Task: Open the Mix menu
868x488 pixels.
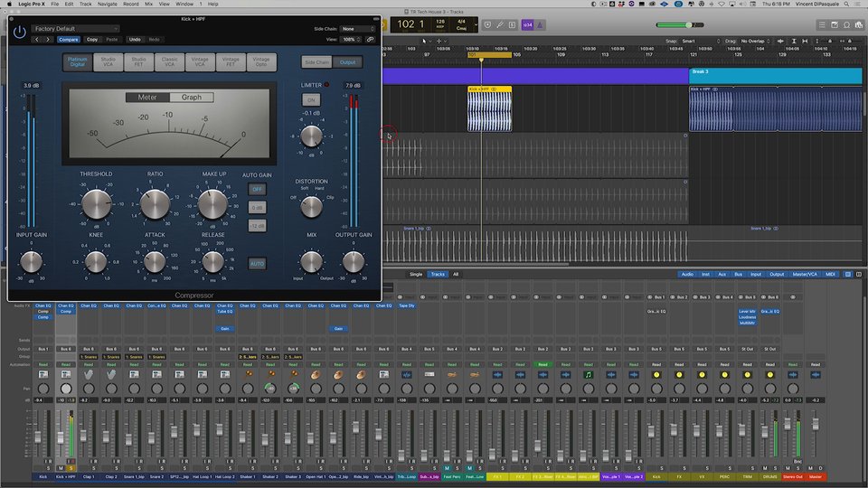Action: pyautogui.click(x=148, y=4)
